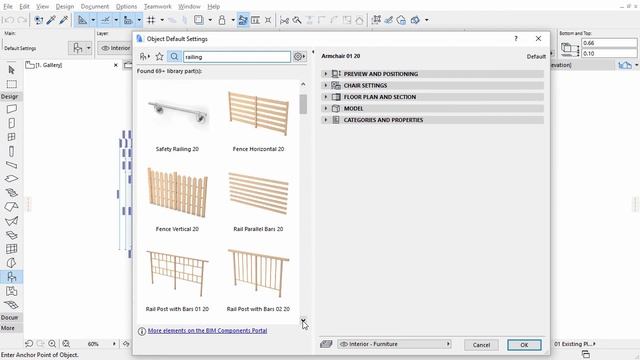Click the Redo icon in main toolbar
640x360 pixels.
[x=22, y=20]
